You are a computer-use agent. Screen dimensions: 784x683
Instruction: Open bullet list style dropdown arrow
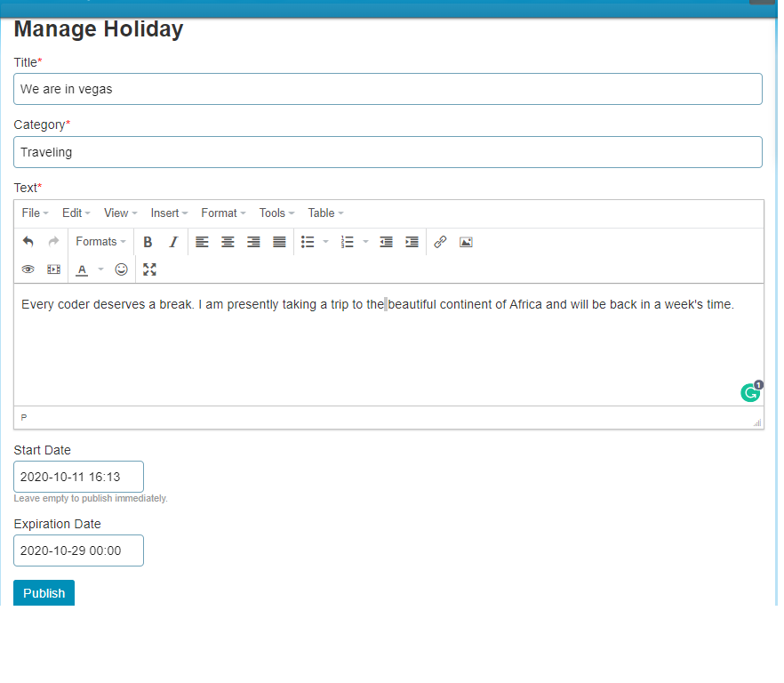point(325,242)
